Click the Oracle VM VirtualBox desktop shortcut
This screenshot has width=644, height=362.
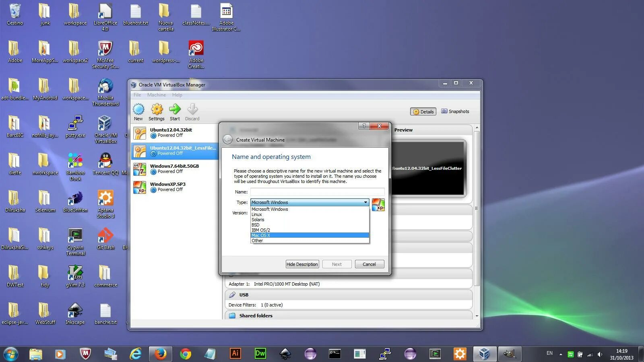coord(105,130)
